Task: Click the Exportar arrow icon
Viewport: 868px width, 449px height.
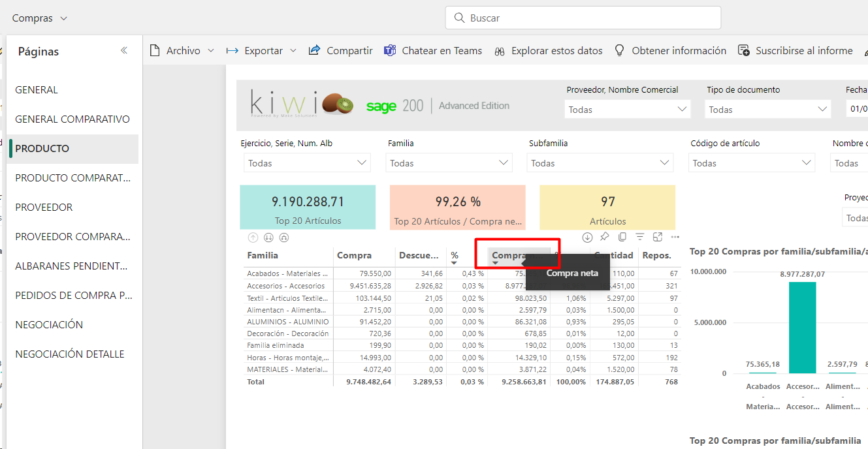Action: pos(232,50)
